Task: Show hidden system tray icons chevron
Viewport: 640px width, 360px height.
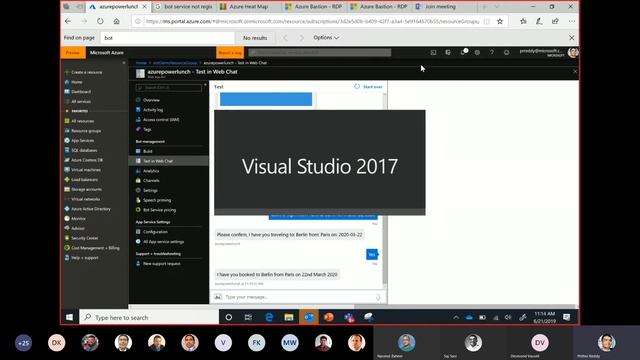Action: pos(456,318)
